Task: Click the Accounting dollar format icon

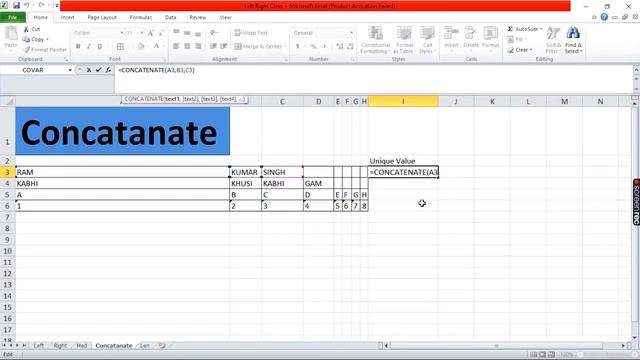Action: (298, 47)
